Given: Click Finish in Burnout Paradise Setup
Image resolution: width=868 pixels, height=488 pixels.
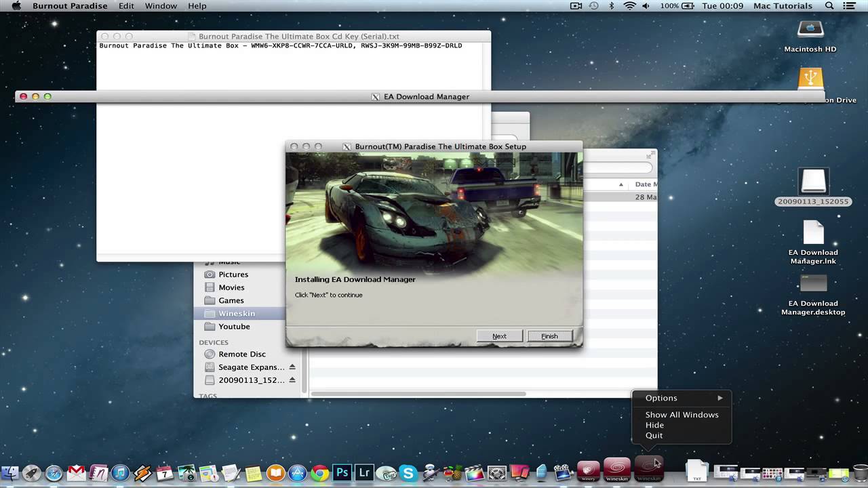Looking at the screenshot, I should (549, 336).
